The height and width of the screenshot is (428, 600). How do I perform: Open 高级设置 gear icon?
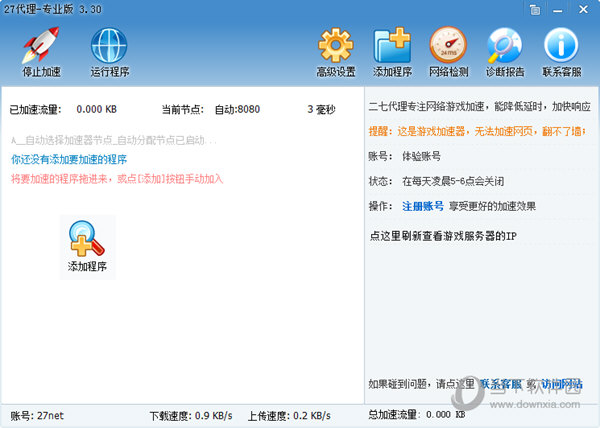[336, 52]
